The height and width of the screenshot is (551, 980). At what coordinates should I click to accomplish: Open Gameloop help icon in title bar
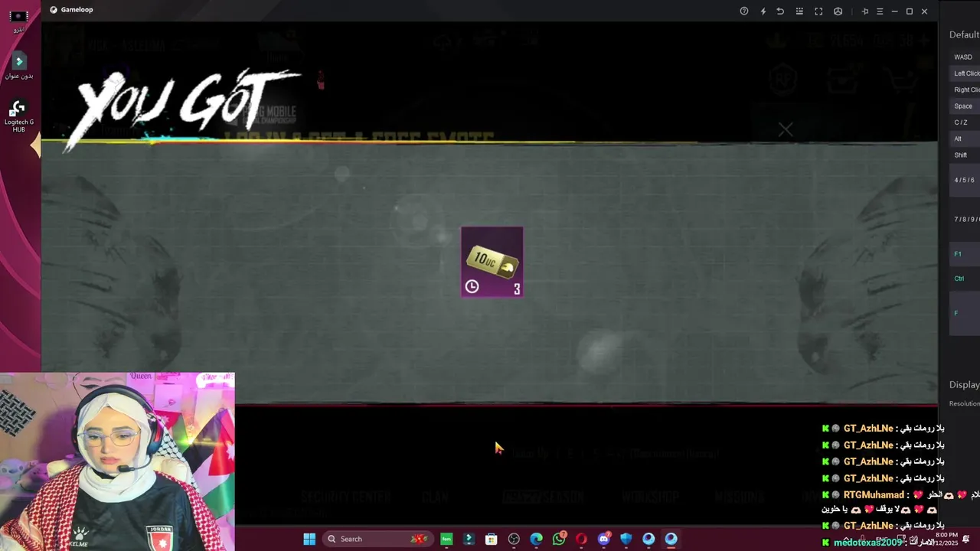743,11
